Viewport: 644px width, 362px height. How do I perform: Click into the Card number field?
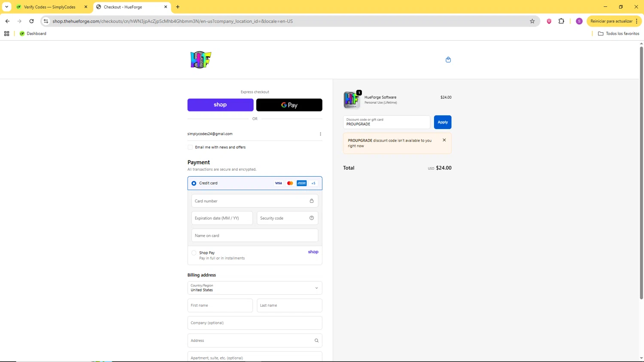[255, 201]
